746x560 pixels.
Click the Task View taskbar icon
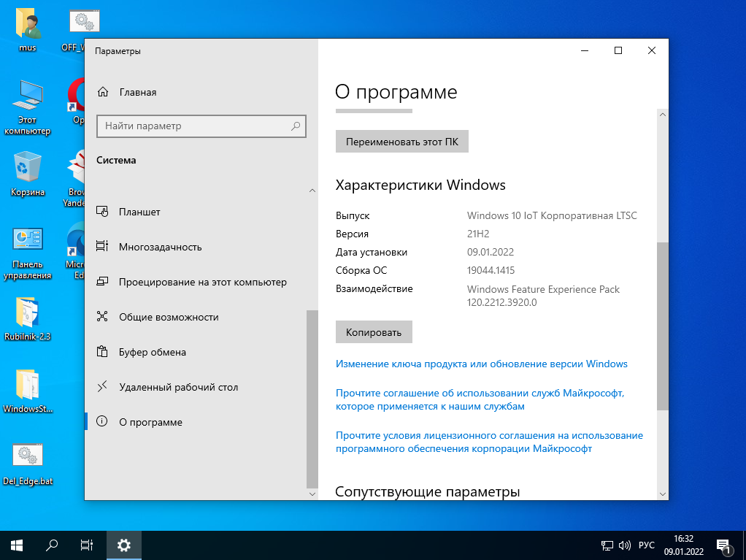[x=87, y=545]
